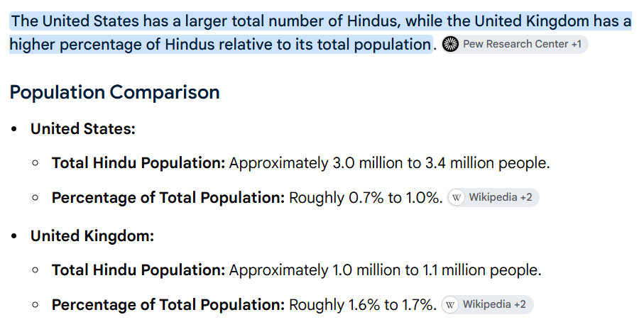The image size is (644, 322).
Task: Open the Wikipedia +2 chip under United States
Action: pyautogui.click(x=493, y=198)
